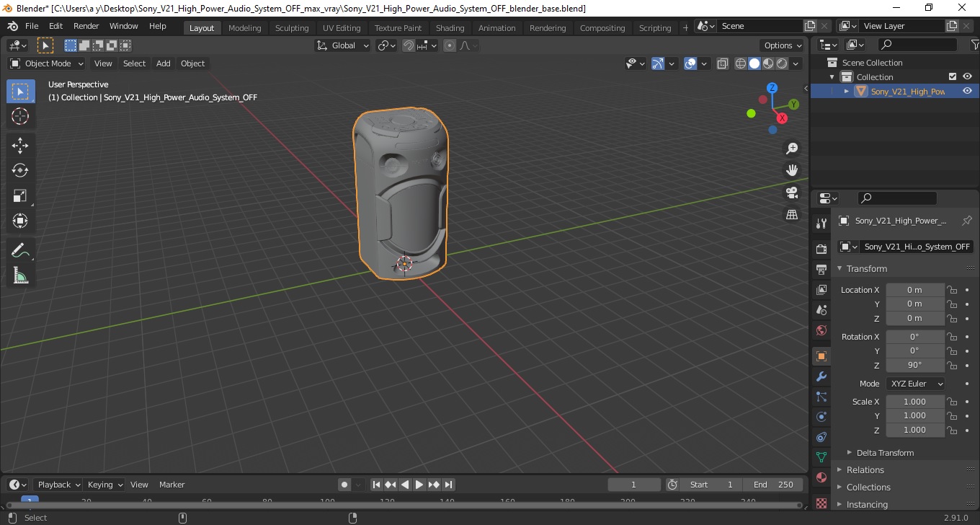Image resolution: width=980 pixels, height=525 pixels.
Task: Select the Rotate tool
Action: [x=20, y=170]
